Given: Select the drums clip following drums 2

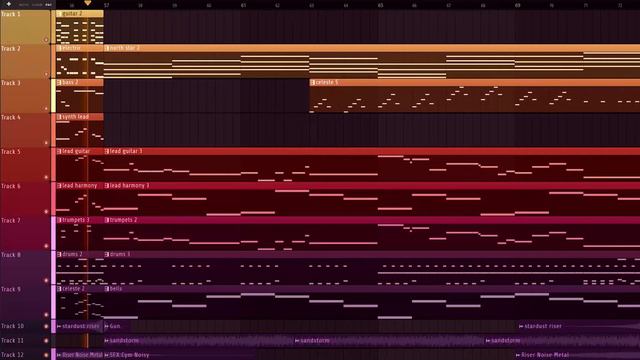Looking at the screenshot, I should click(x=120, y=254).
